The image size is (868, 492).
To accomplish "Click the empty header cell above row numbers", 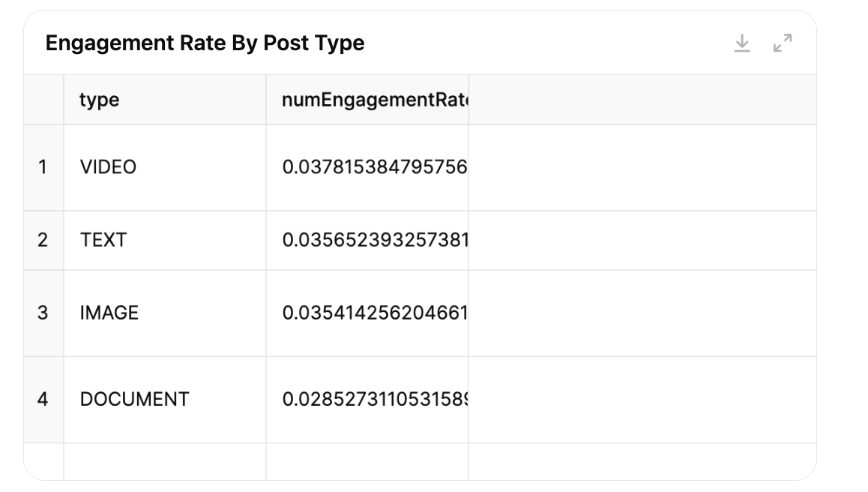I will coord(43,100).
